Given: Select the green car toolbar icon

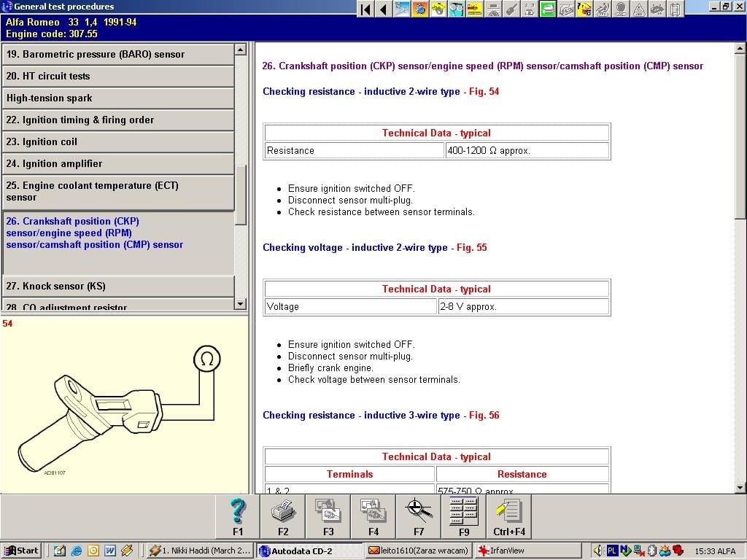Looking at the screenshot, I should [x=548, y=9].
